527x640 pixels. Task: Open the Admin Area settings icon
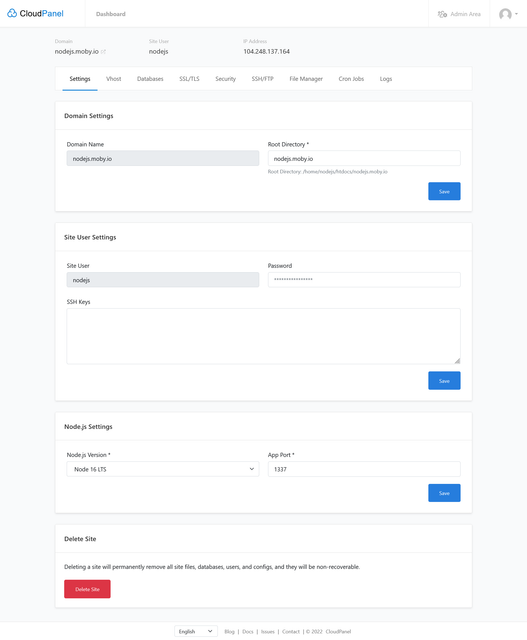point(442,14)
